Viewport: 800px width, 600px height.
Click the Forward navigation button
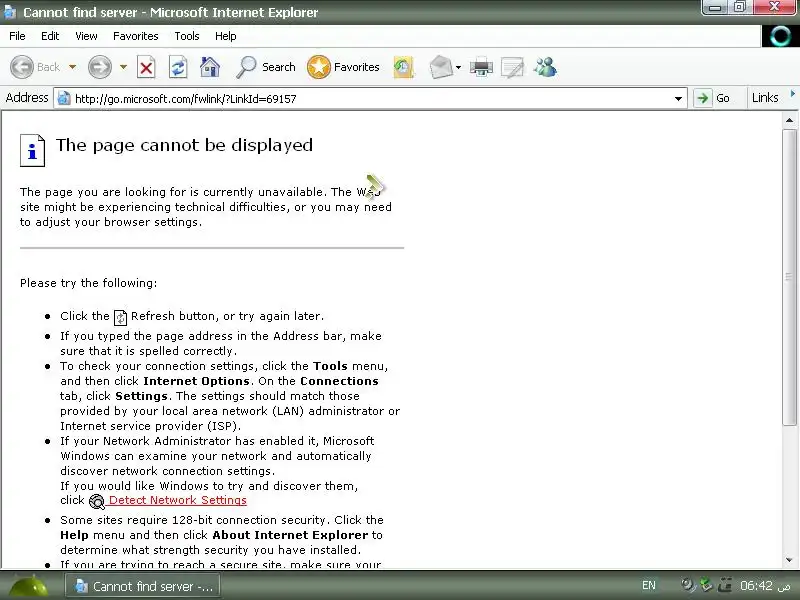[99, 67]
